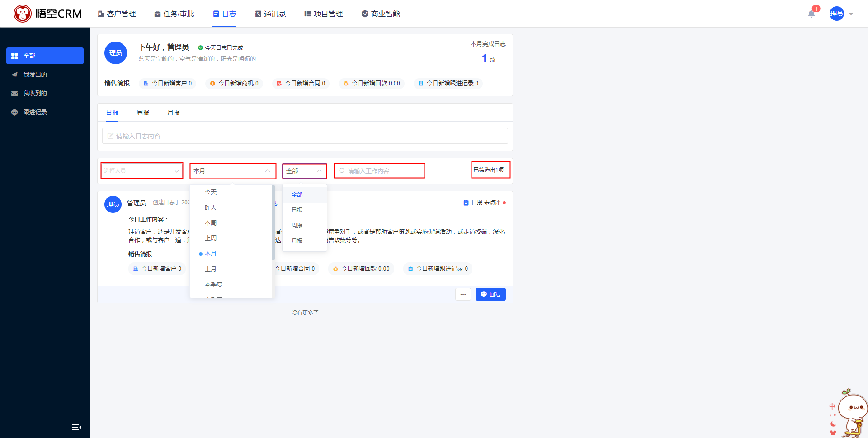Screen dimensions: 868x438
Task: Open notifications bell with badge
Action: coord(812,13)
